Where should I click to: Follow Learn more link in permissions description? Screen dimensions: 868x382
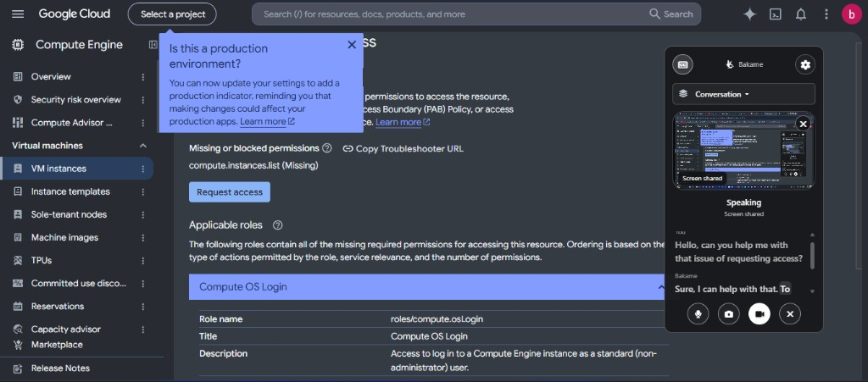[x=403, y=122]
